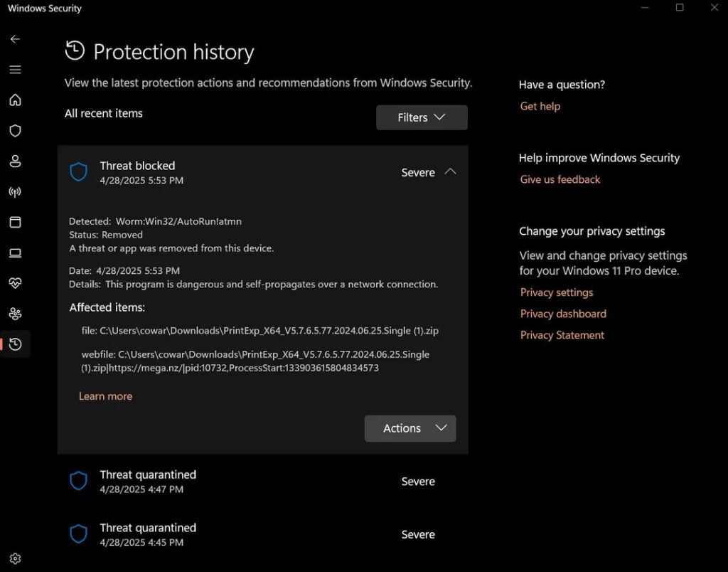Maximize the Windows Security window
The height and width of the screenshot is (572, 728).
point(680,7)
